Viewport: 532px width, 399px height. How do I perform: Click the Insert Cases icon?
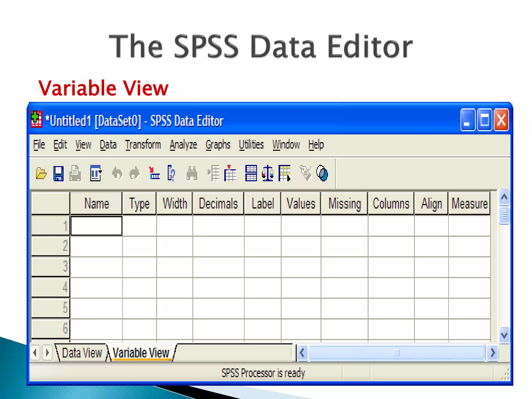214,173
